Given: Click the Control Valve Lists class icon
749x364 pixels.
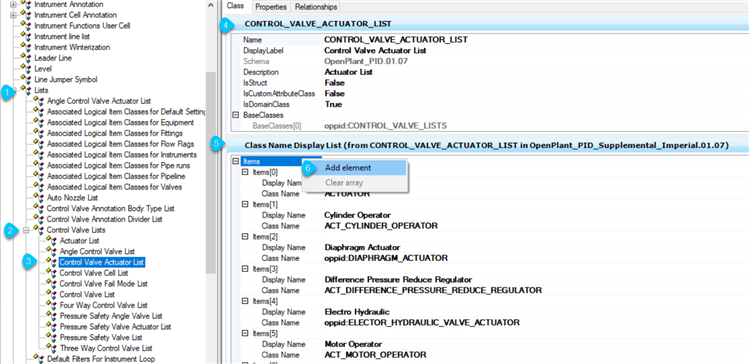Looking at the screenshot, I should tap(39, 230).
